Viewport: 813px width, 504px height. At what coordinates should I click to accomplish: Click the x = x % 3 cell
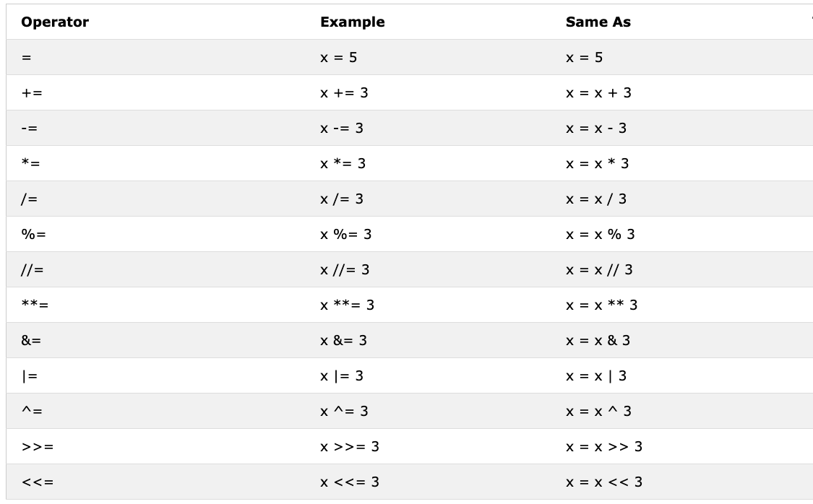pos(601,234)
